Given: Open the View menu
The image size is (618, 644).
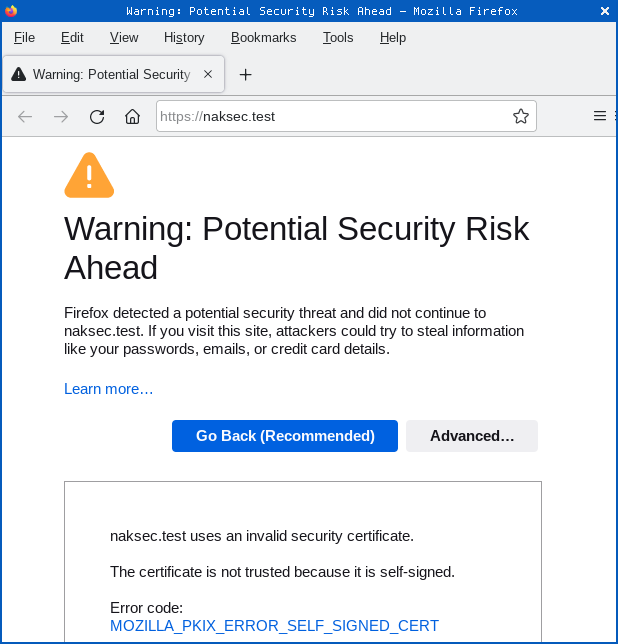Looking at the screenshot, I should (124, 37).
